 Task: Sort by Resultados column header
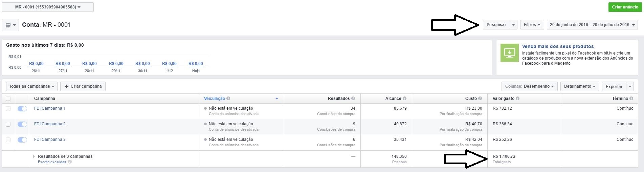pos(339,99)
